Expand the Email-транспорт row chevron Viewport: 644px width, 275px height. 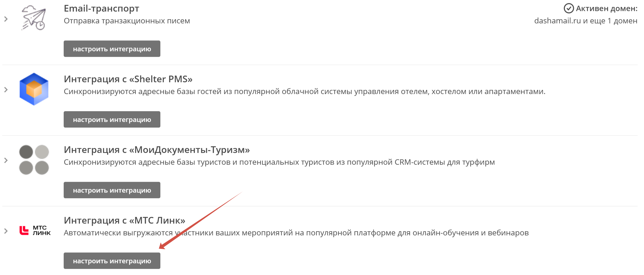6,19
